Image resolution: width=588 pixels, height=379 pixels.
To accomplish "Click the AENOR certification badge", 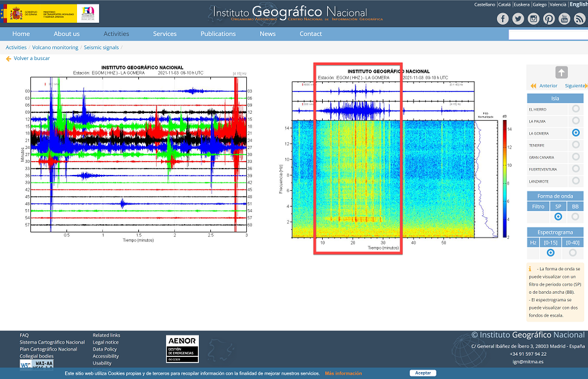I will [x=183, y=349].
